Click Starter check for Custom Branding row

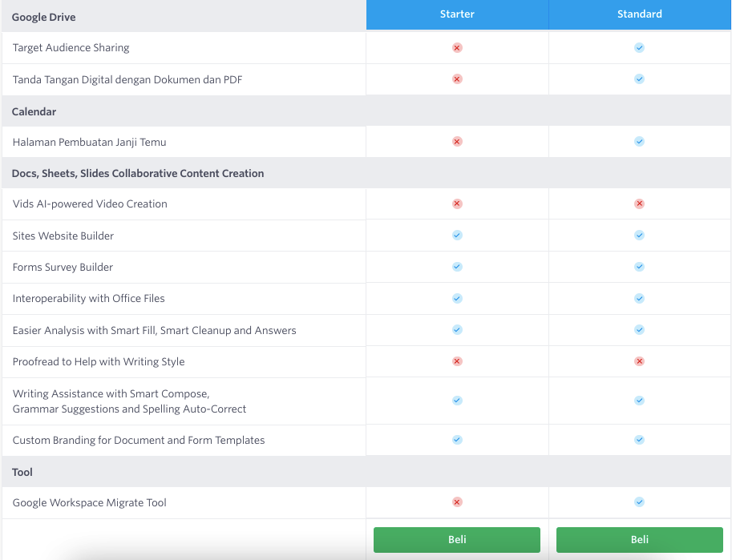pyautogui.click(x=457, y=440)
